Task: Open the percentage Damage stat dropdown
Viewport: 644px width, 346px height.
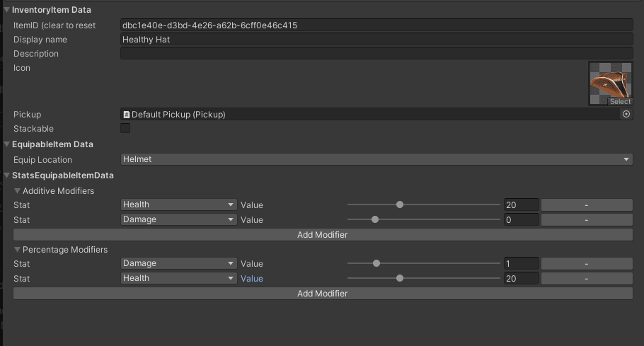Action: pyautogui.click(x=178, y=263)
